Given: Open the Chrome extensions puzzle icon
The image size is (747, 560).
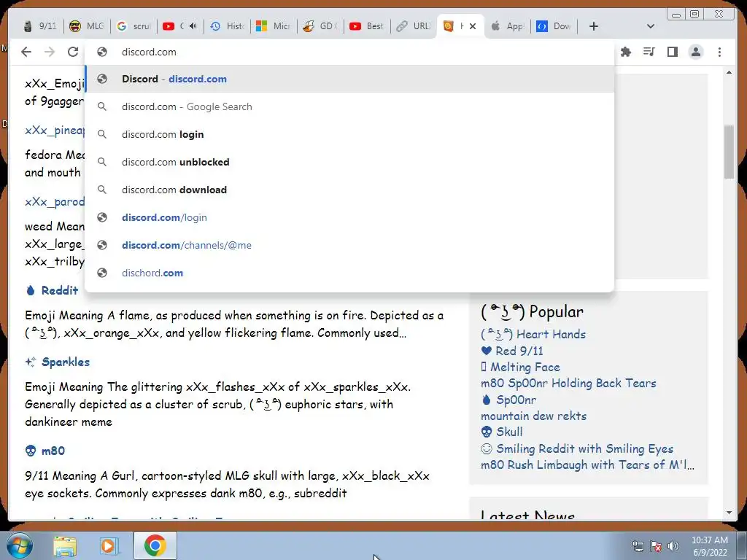Looking at the screenshot, I should 626,52.
